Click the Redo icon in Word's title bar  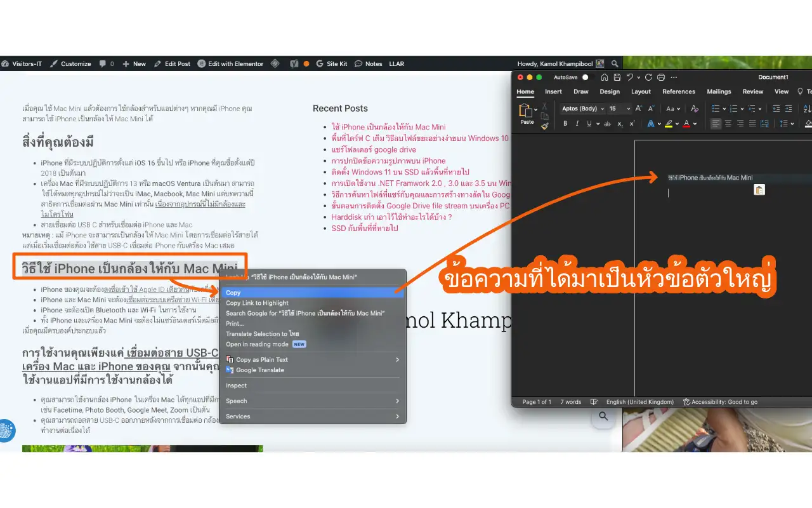pos(648,77)
